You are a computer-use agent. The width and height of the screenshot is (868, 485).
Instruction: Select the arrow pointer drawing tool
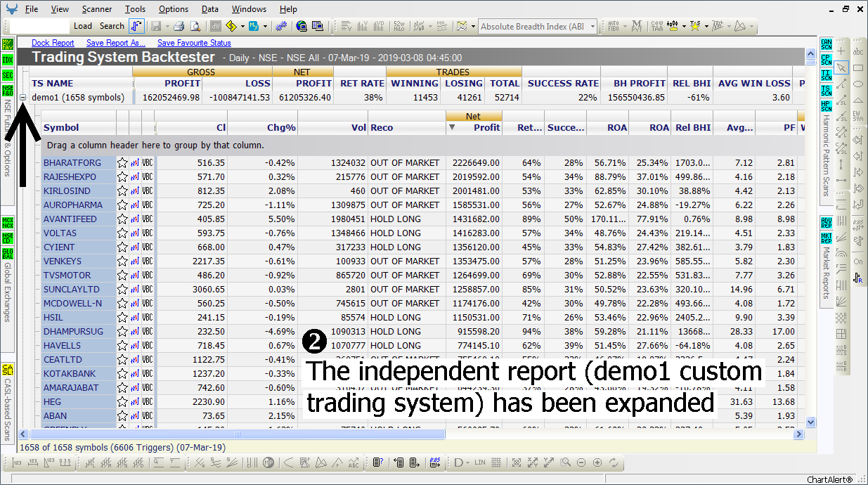coord(842,67)
